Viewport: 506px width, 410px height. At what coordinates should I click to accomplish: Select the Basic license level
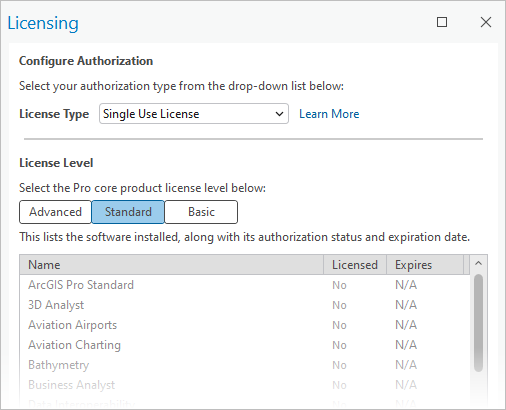tap(201, 212)
